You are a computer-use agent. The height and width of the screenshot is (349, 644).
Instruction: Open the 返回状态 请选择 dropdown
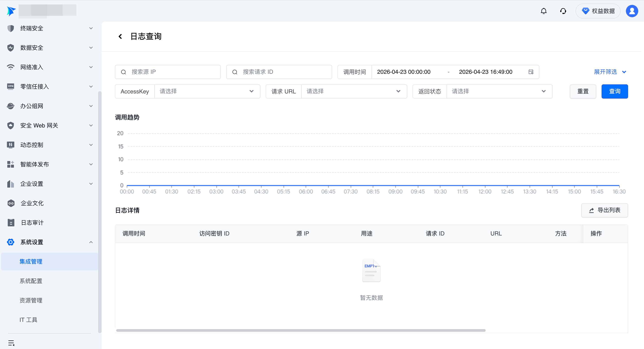[499, 91]
